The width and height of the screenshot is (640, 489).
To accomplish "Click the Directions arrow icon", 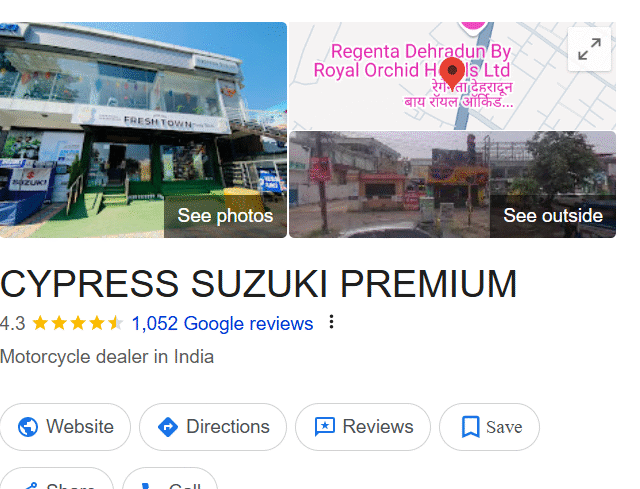I will click(x=168, y=427).
